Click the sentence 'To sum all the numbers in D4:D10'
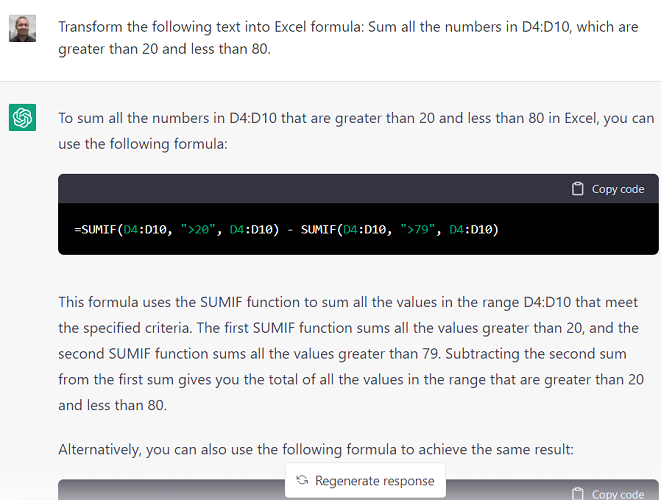Viewport: 661px width, 500px height. click(356, 131)
